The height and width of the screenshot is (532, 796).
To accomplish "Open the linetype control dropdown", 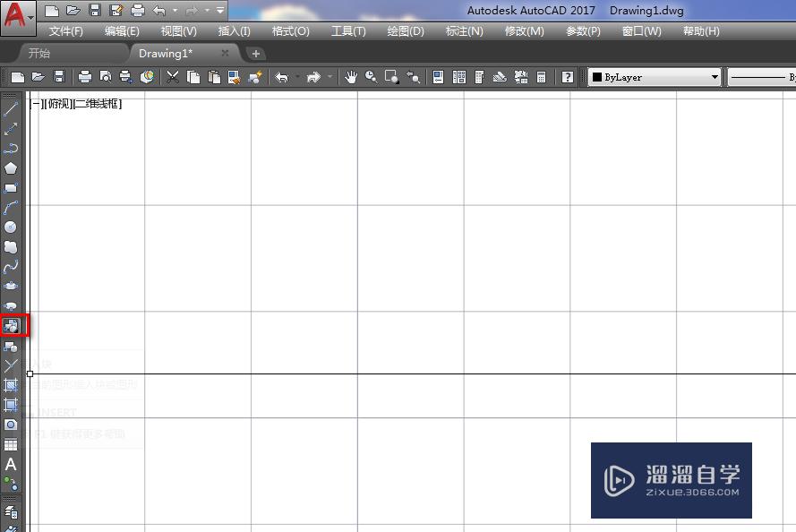I will click(761, 77).
